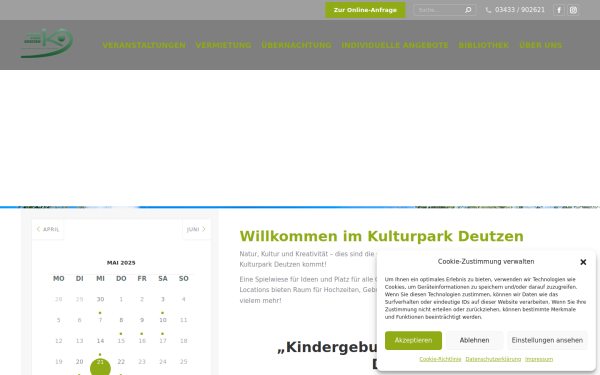The image size is (600, 375).
Task: Open the Individuelle Angebote menu
Action: (x=395, y=45)
